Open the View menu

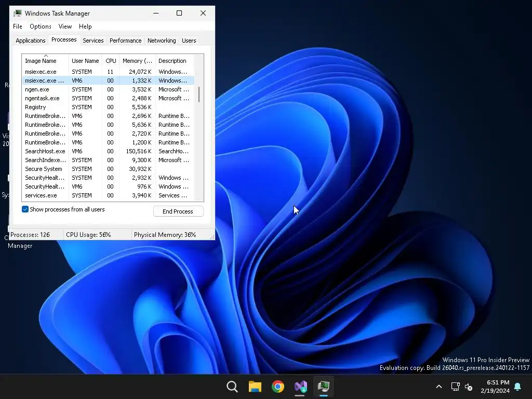(65, 26)
